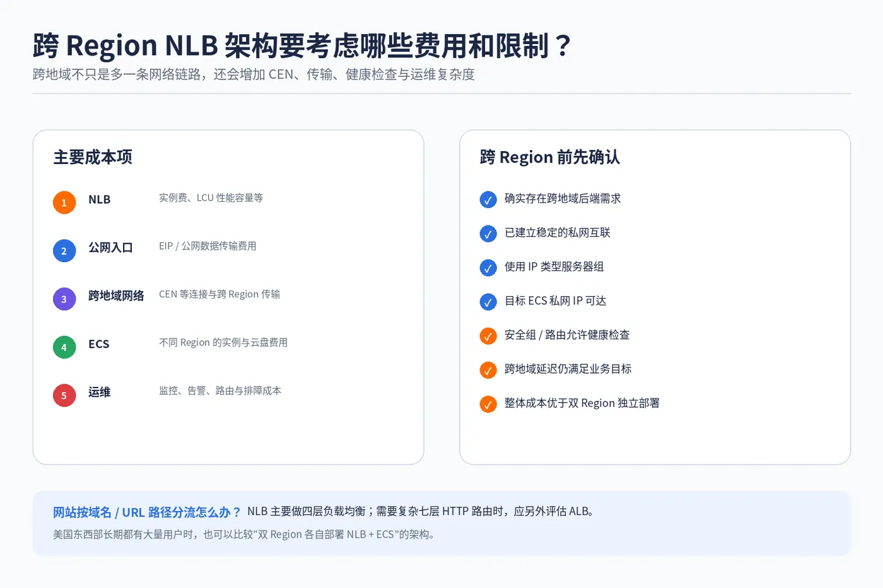Click the orange check icon next to 跨地域延迟仍满足业务目标

pos(488,370)
